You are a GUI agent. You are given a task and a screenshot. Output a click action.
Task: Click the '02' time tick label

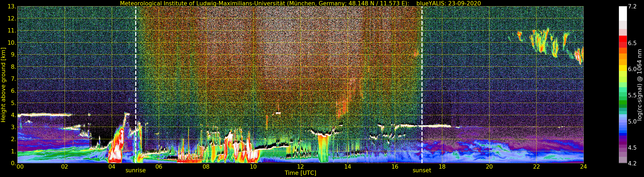[65, 167]
